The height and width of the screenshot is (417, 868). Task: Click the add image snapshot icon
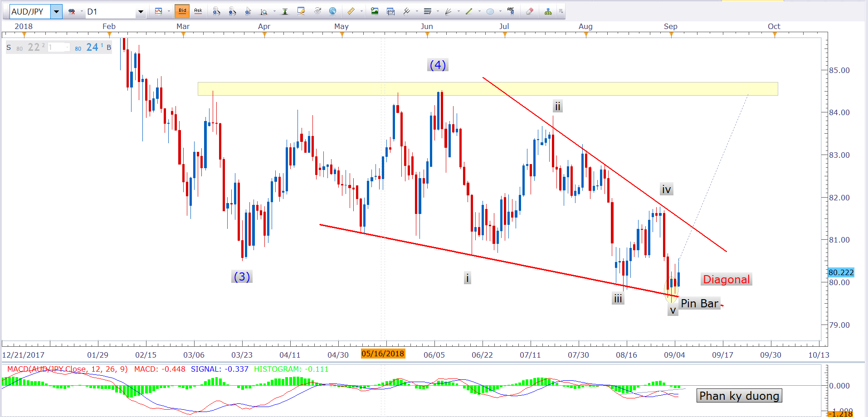click(375, 11)
